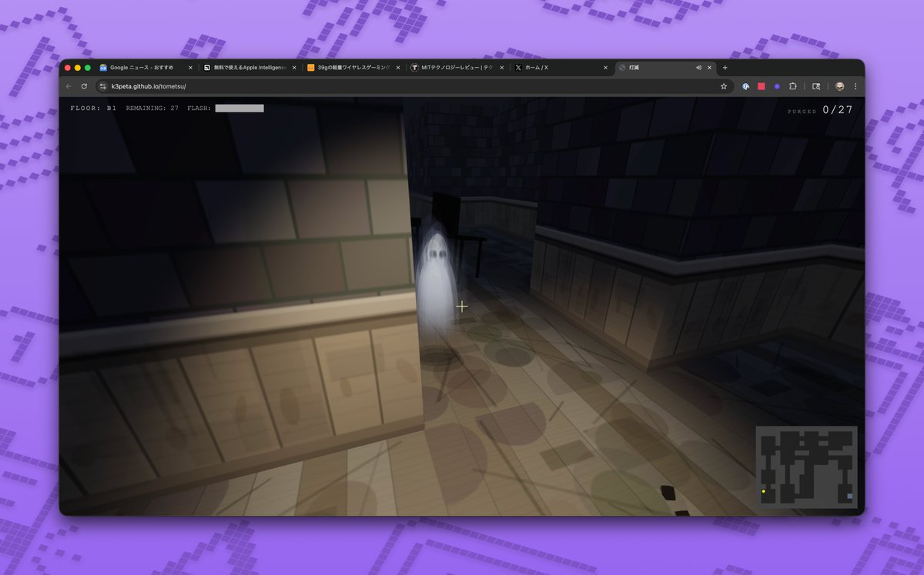Click the red square extension icon
The height and width of the screenshot is (575, 924).
click(x=762, y=86)
